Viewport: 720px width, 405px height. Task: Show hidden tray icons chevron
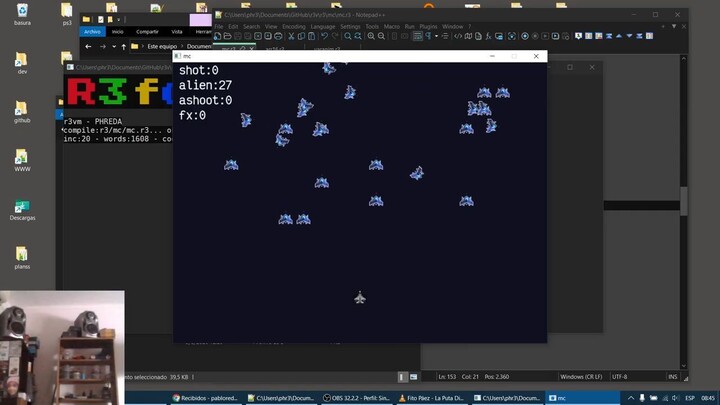[631, 398]
